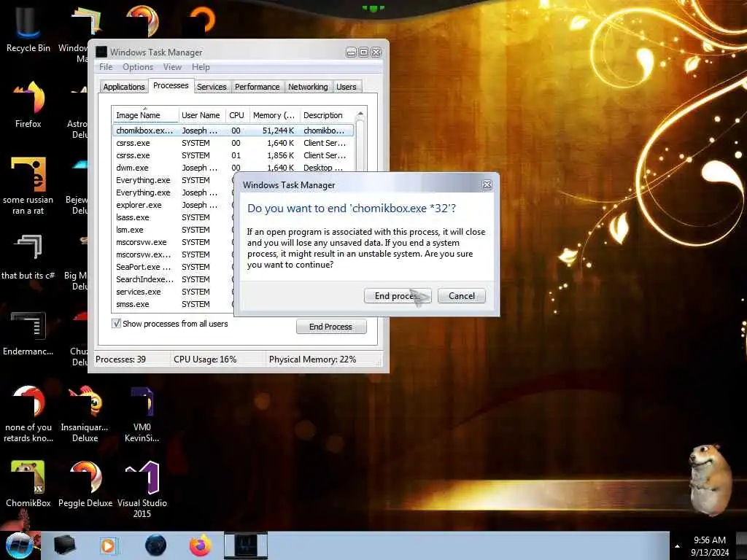Launch Peggle Deluxe desktop shortcut
Image resolution: width=747 pixels, height=560 pixels.
tap(85, 484)
